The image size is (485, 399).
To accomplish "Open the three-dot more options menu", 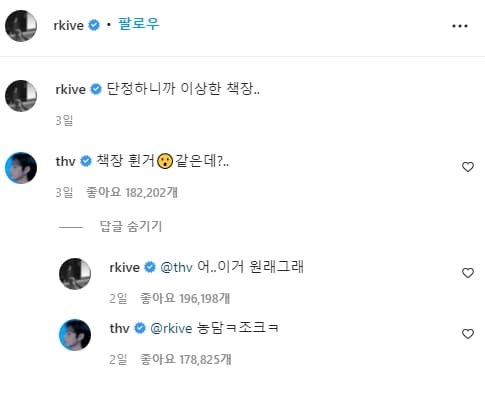I will (x=460, y=26).
